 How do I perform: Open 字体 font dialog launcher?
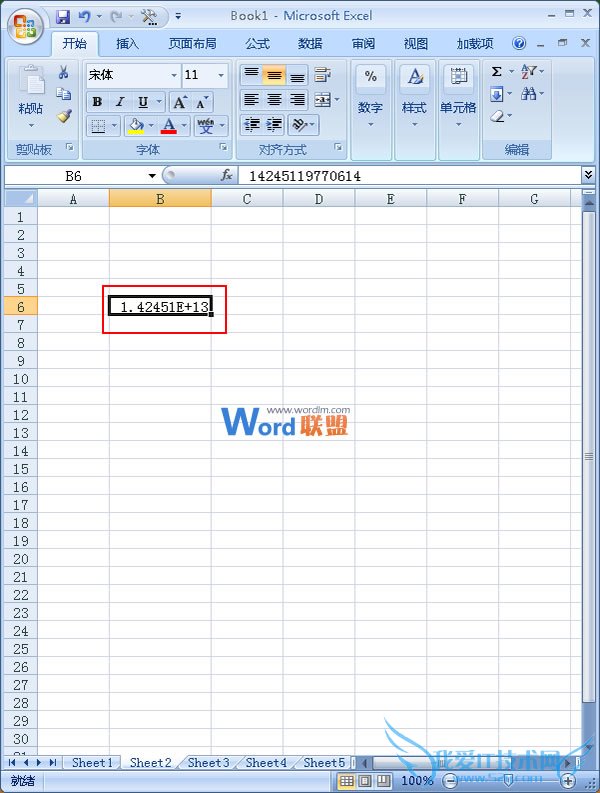(223, 147)
